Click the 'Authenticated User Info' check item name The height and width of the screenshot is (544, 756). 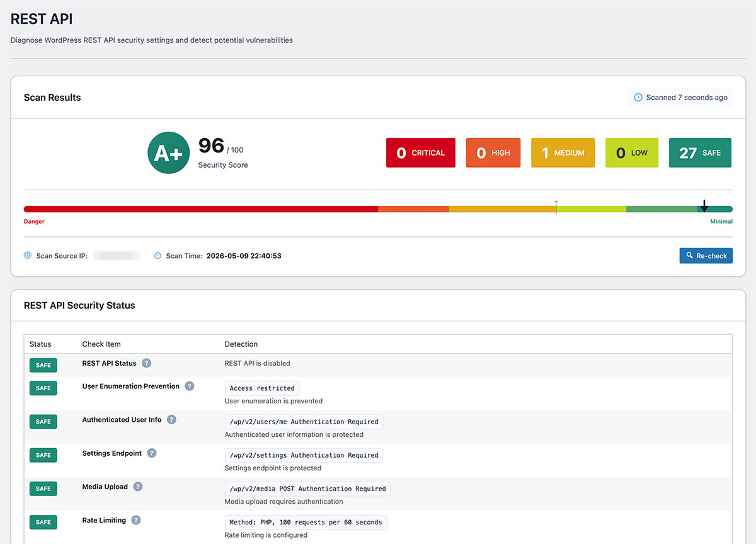pyautogui.click(x=122, y=420)
